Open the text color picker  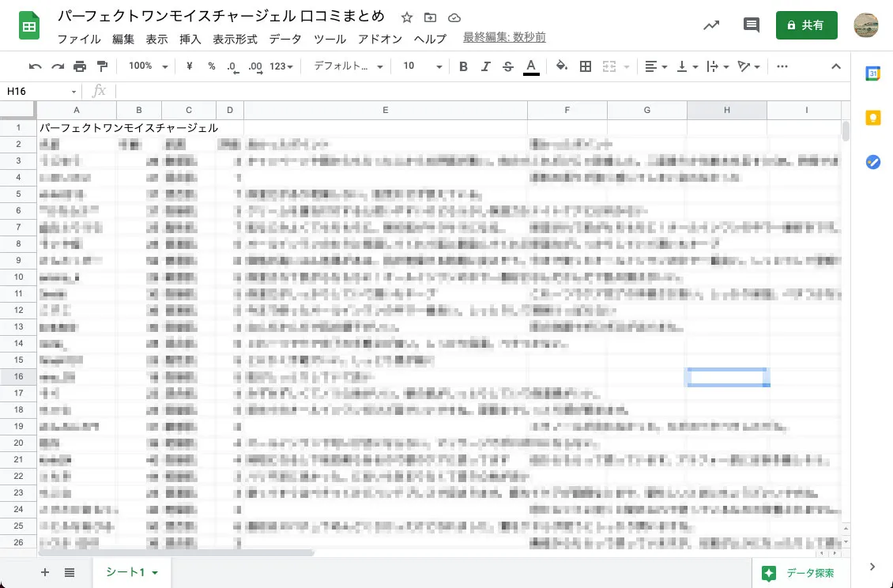click(x=531, y=66)
